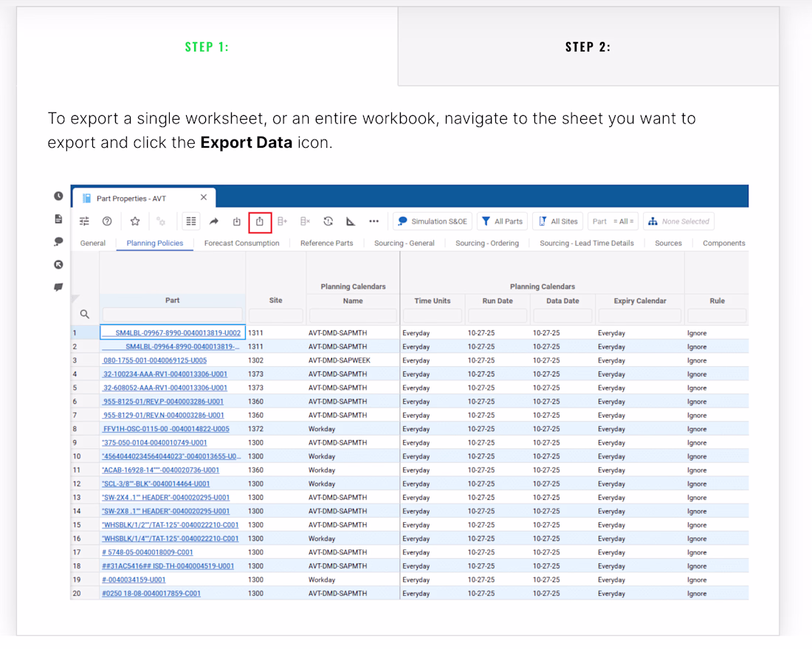Open part link FFV1H-OSC-0115-00 -0040014822-U005
The height and width of the screenshot is (649, 812).
point(165,429)
